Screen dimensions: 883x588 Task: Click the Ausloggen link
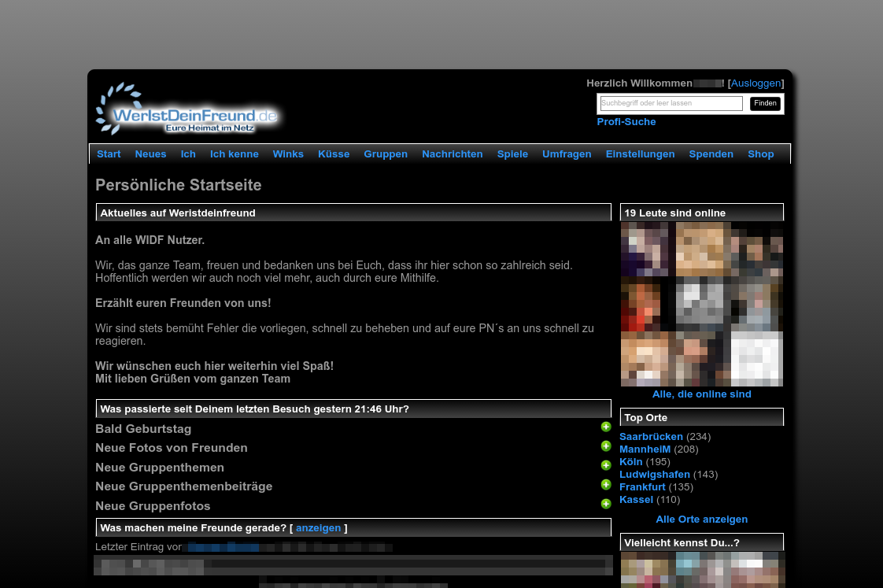pos(756,83)
